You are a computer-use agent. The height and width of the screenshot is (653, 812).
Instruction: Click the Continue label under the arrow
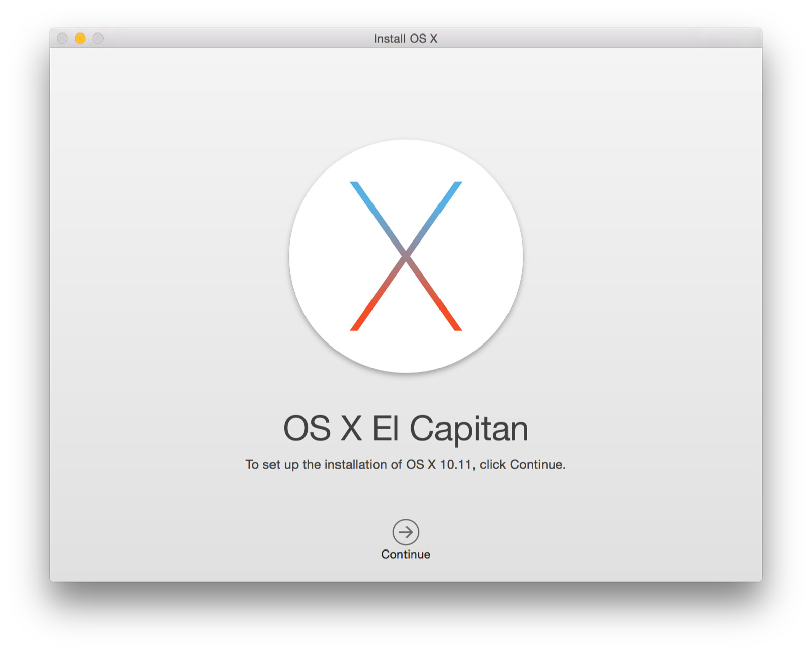point(405,554)
